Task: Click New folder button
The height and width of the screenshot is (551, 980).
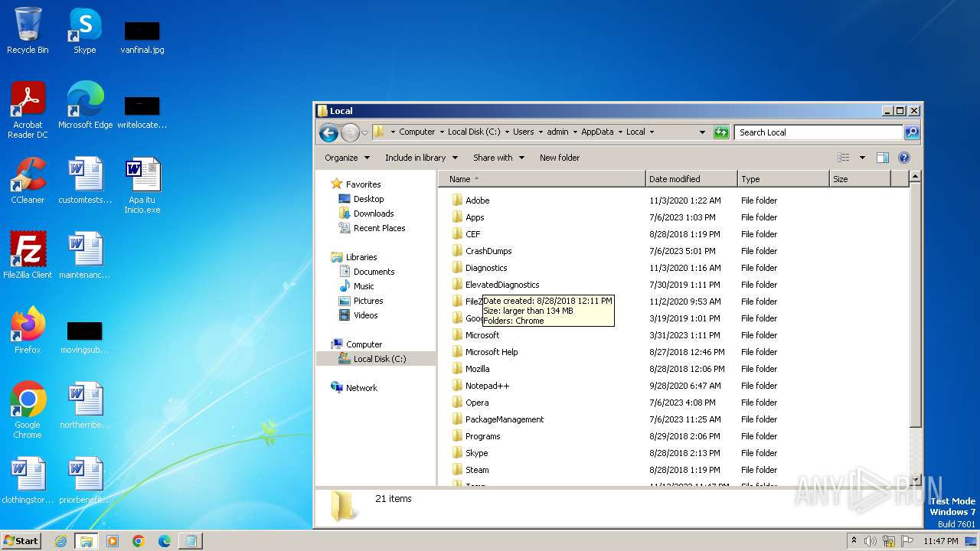Action: (x=560, y=158)
